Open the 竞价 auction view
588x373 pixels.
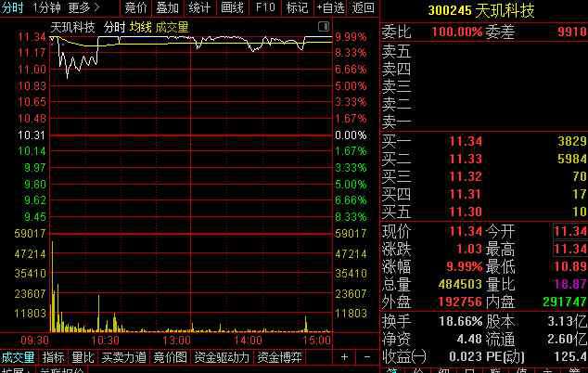click(x=135, y=7)
